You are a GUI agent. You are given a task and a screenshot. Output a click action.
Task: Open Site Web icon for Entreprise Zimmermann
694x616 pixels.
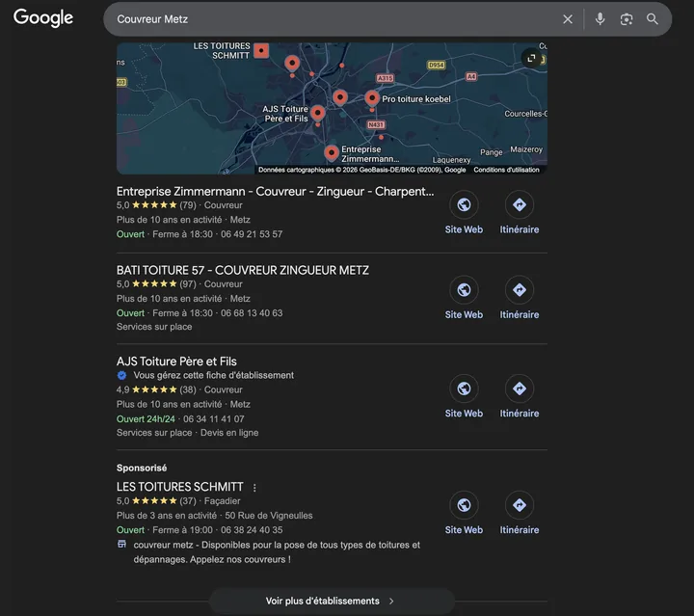464,204
